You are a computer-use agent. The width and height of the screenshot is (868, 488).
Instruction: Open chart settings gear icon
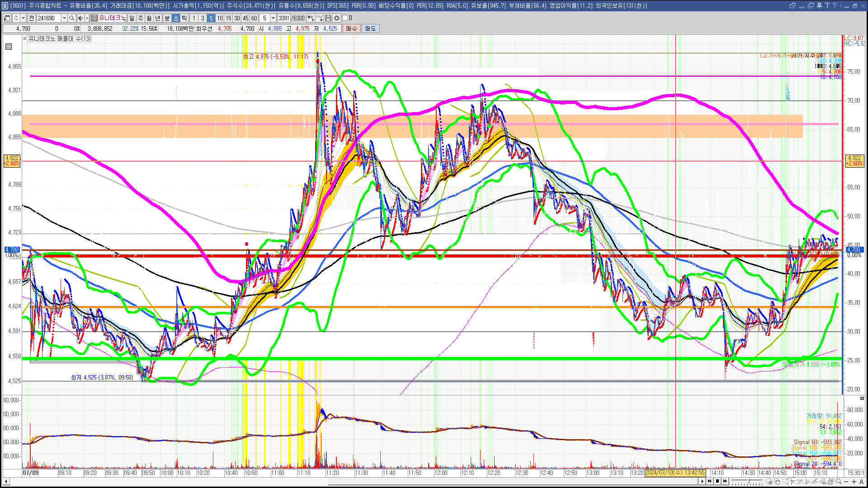tap(337, 18)
